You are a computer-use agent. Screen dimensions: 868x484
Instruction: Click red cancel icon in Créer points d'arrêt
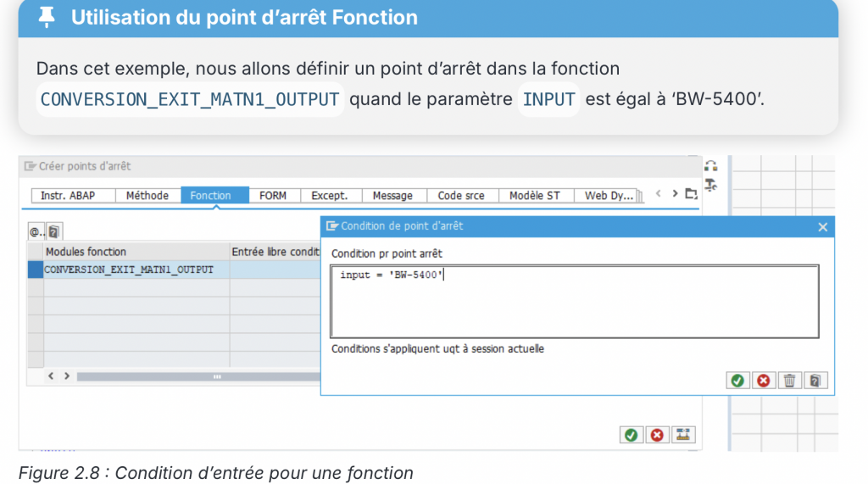coord(657,435)
